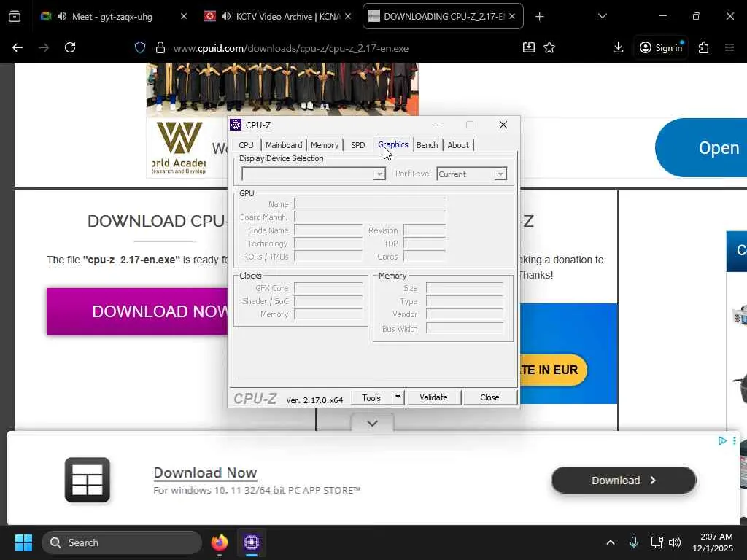Screen dimensions: 747x560
Task: Open Firefox from the taskbar
Action: tap(219, 542)
